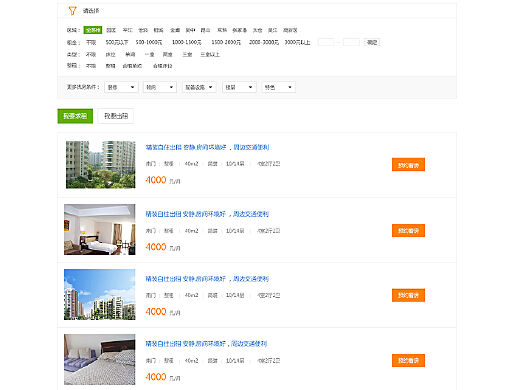Viewport: 520px width, 390px height.
Task: Expand the 配套设施 dropdown
Action: click(x=199, y=87)
